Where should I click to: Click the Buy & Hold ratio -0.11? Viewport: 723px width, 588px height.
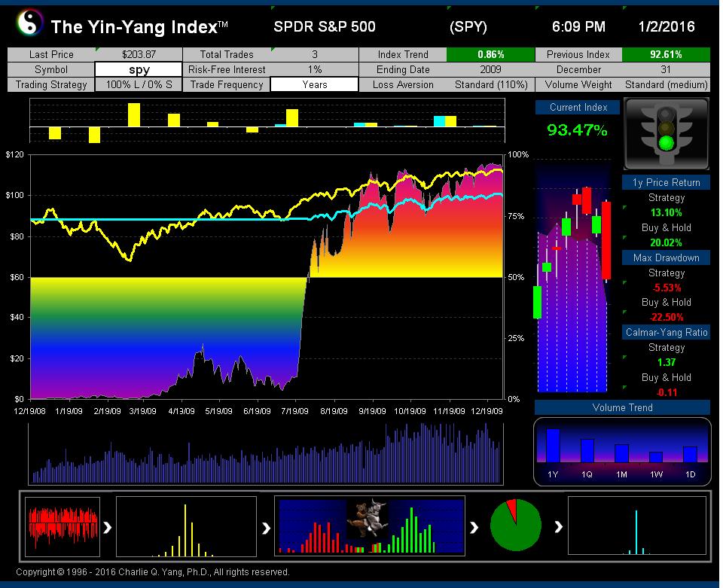point(667,392)
